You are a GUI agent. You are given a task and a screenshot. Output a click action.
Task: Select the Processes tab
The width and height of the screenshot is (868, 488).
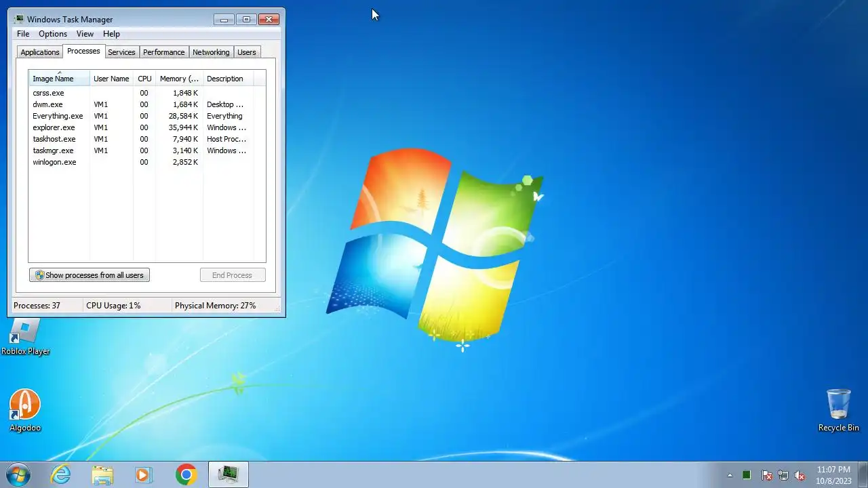coord(83,51)
